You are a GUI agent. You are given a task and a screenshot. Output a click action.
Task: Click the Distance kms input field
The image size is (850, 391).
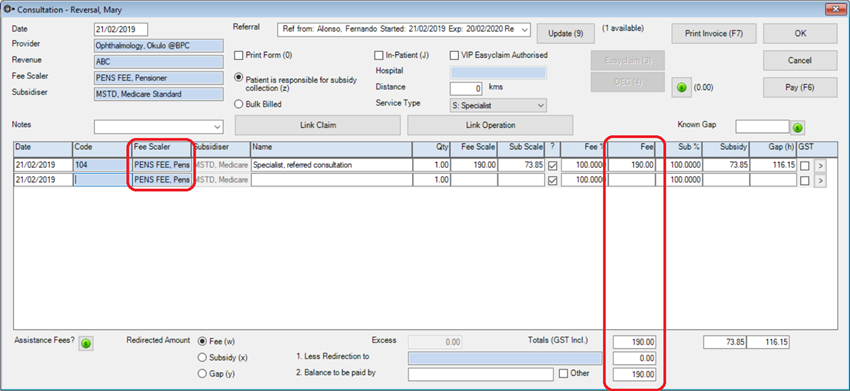tap(466, 88)
